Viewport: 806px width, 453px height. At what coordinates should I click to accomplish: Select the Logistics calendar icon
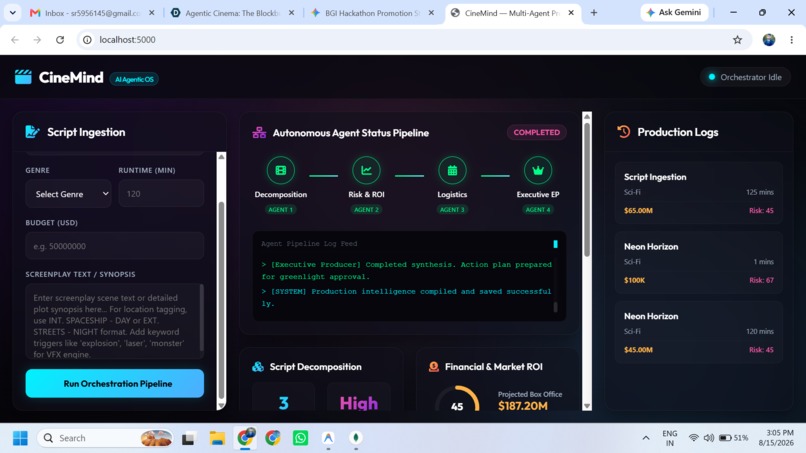pos(452,170)
